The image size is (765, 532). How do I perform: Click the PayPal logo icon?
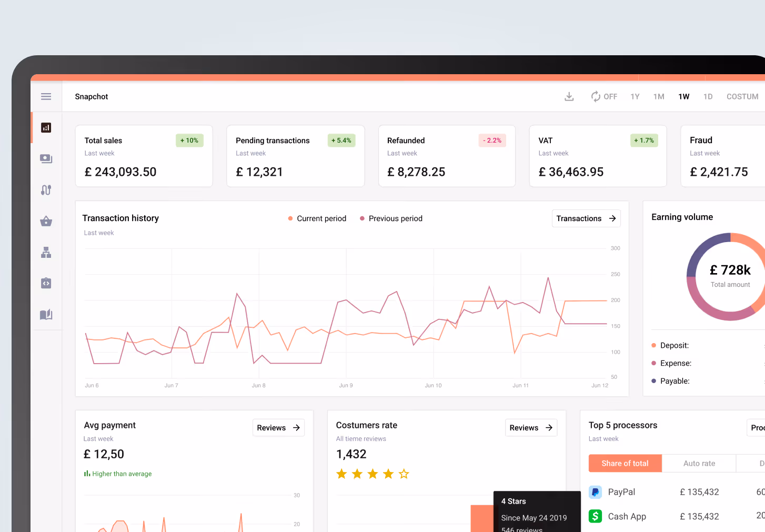(x=595, y=492)
